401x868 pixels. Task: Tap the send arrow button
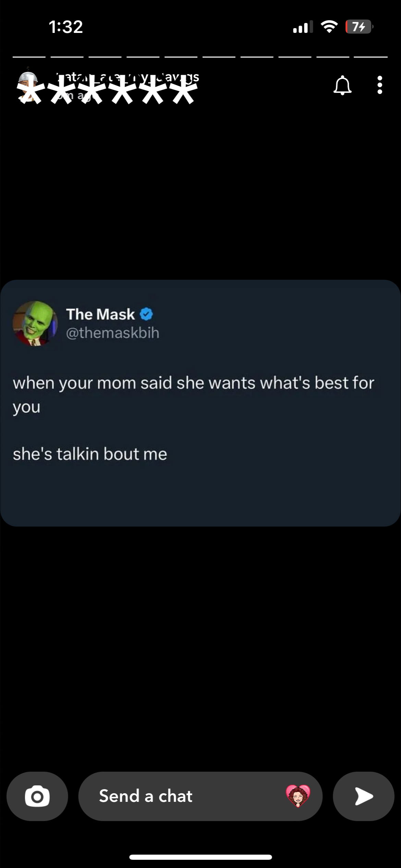pos(364,796)
